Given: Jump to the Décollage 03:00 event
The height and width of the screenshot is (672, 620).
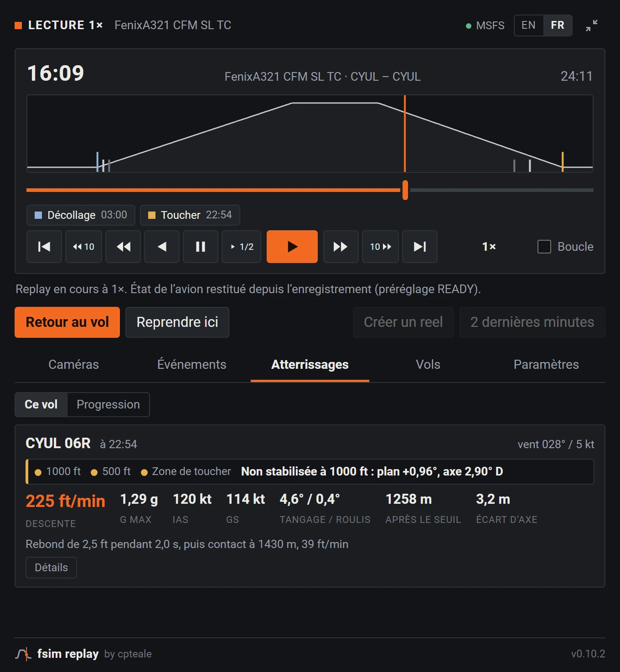Looking at the screenshot, I should [x=81, y=215].
